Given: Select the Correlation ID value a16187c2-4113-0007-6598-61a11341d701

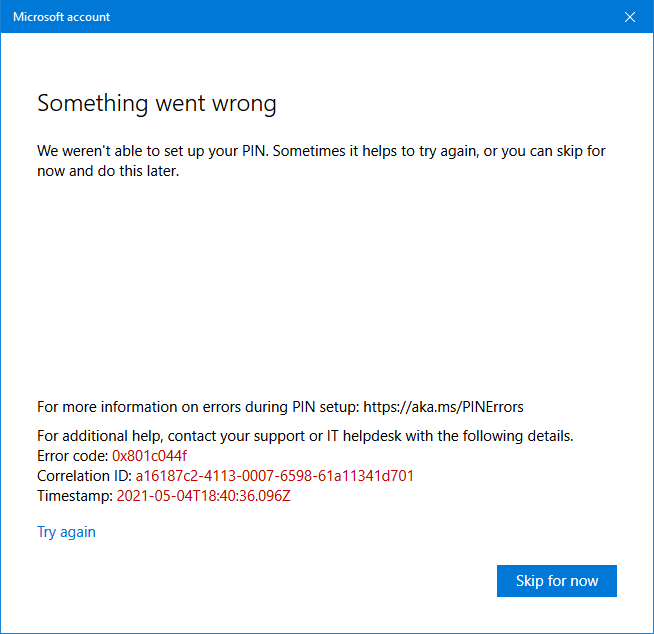Looking at the screenshot, I should click(x=274, y=476).
